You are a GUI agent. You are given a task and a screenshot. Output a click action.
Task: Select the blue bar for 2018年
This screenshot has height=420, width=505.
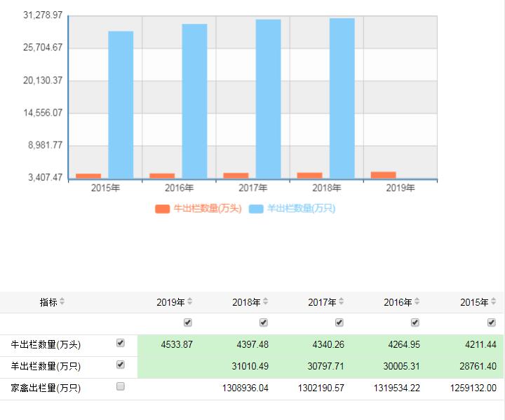[342, 98]
